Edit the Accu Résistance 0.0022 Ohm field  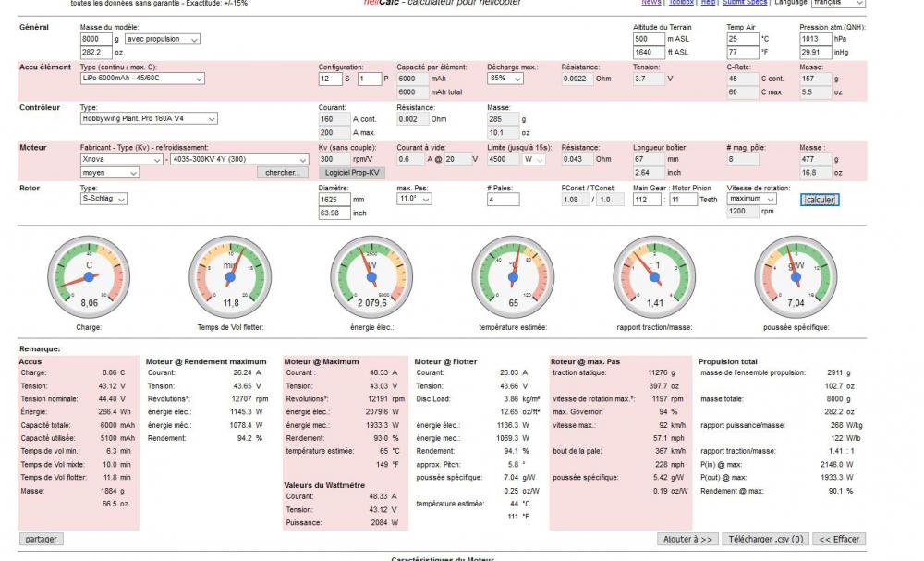click(577, 79)
